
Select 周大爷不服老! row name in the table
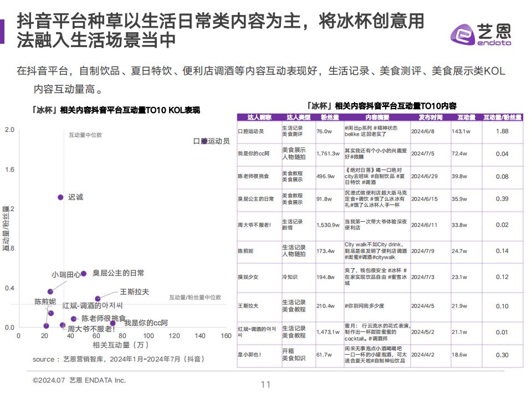click(254, 225)
